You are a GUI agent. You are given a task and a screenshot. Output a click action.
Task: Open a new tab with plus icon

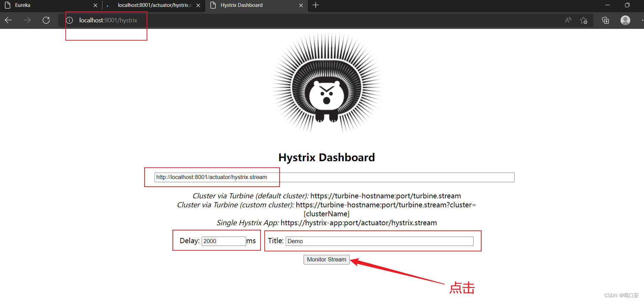click(x=316, y=5)
